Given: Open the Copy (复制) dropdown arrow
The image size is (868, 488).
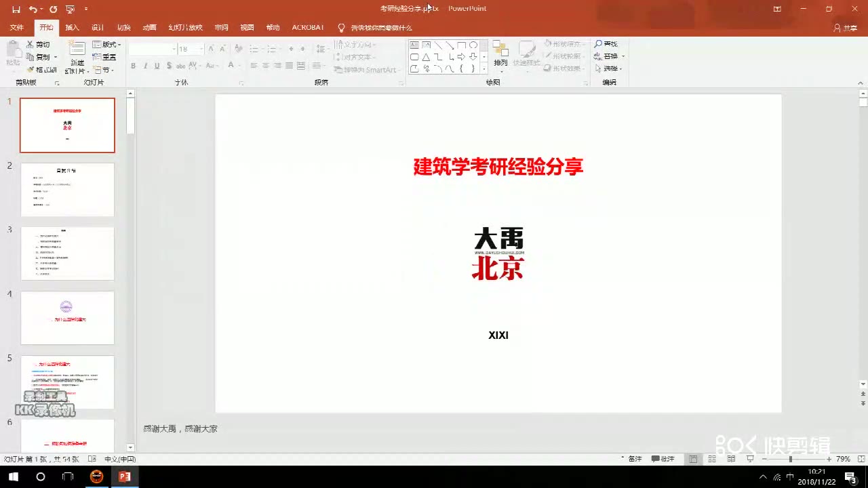Looking at the screenshot, I should point(56,58).
